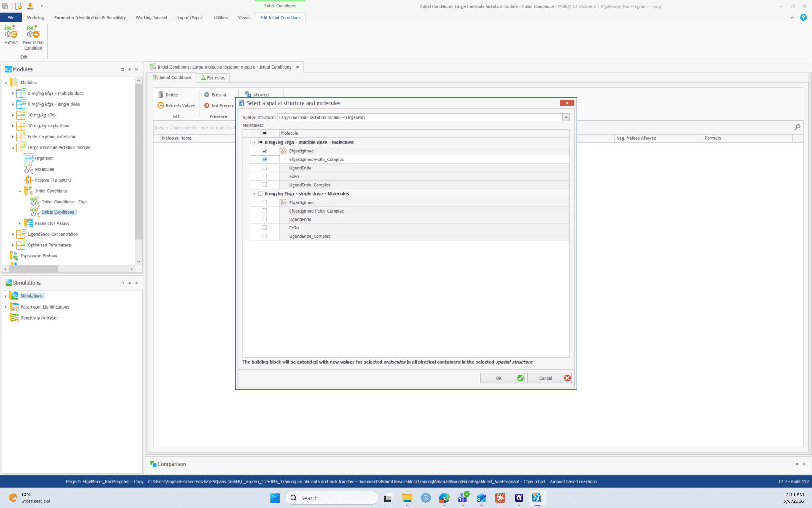Open File Explorer from the taskbar
This screenshot has width=812, height=508.
407,498
